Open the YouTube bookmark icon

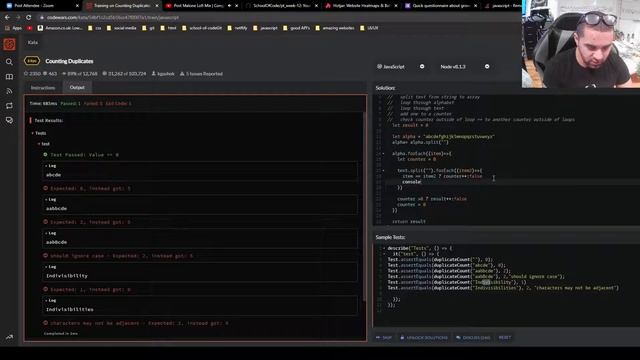(29, 28)
